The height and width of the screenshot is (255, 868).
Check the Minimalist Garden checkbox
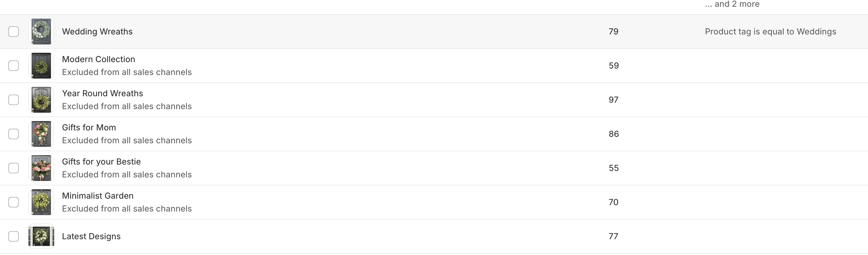(x=14, y=202)
